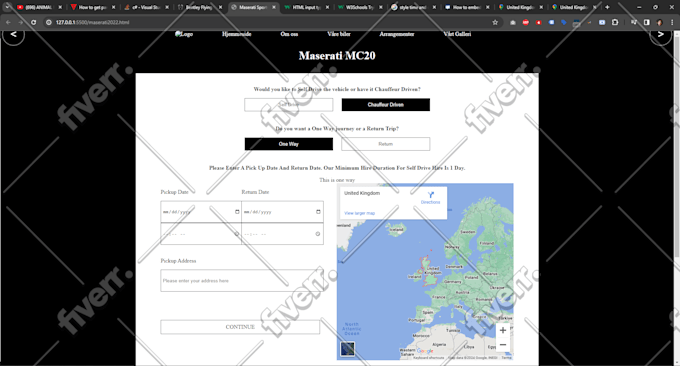Image resolution: width=680 pixels, height=366 pixels.
Task: Open the Pickup Date calendar picker icon
Action: pos(237,212)
